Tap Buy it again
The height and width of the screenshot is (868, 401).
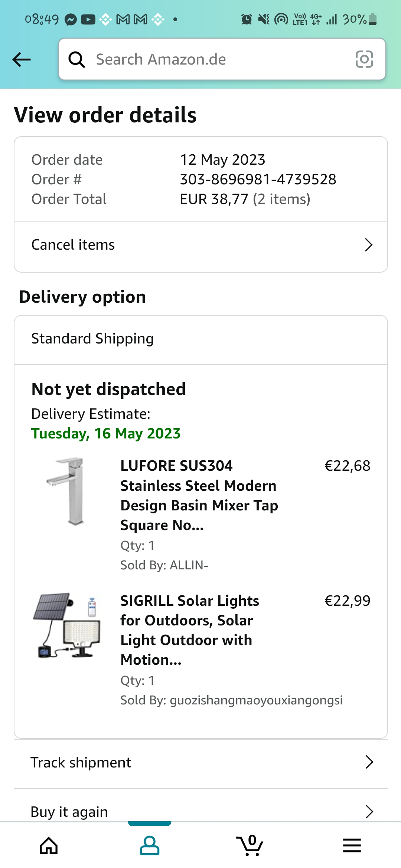point(69,812)
